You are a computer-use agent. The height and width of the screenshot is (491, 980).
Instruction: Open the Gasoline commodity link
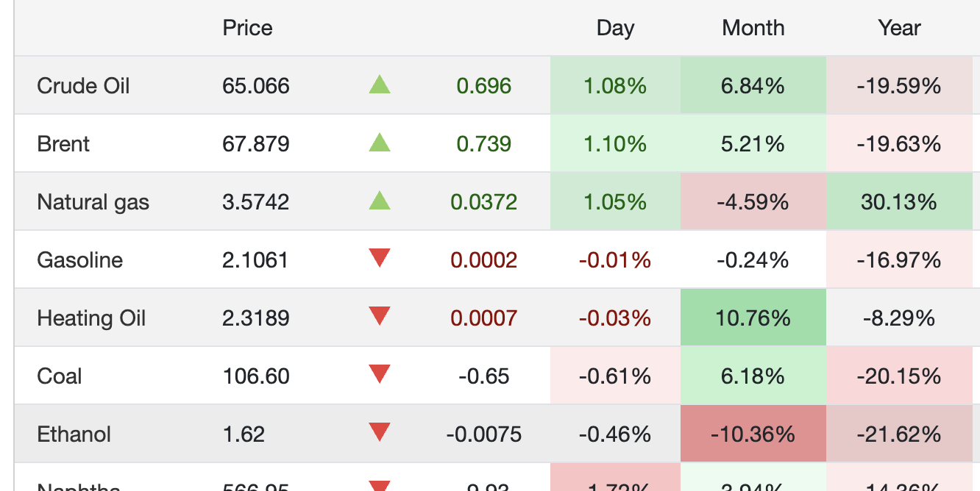pos(80,260)
